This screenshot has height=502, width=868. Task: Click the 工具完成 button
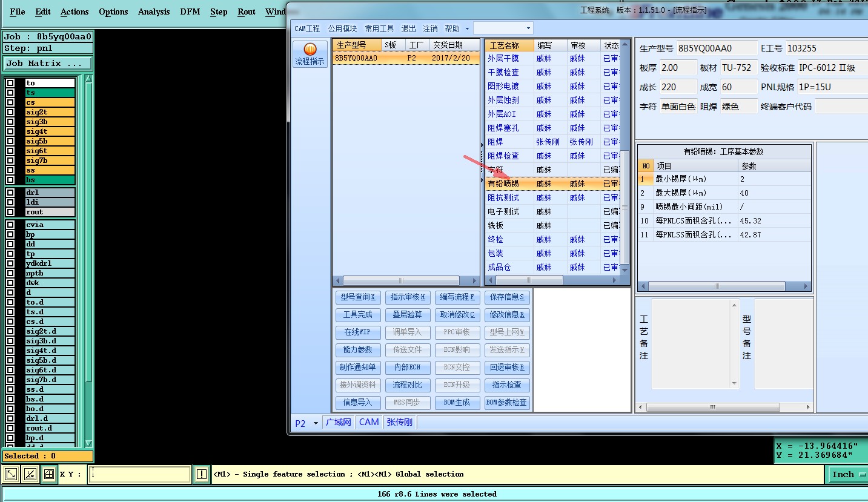tap(358, 315)
